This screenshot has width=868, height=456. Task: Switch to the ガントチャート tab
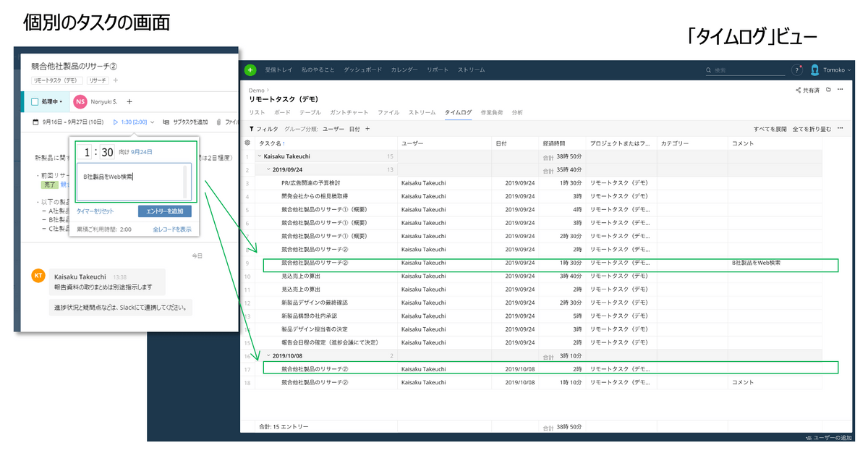pos(349,113)
